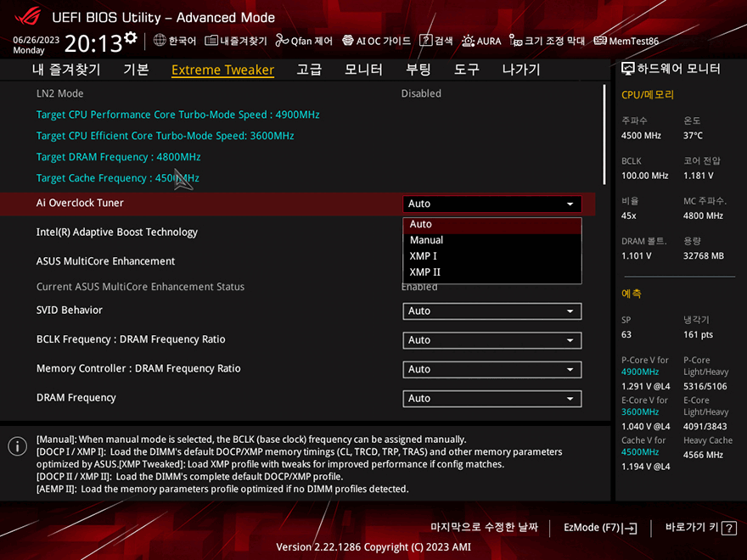Open BCLK Frequency : DRAM Frequency Ratio dropdown
The image size is (747, 560).
coord(492,340)
